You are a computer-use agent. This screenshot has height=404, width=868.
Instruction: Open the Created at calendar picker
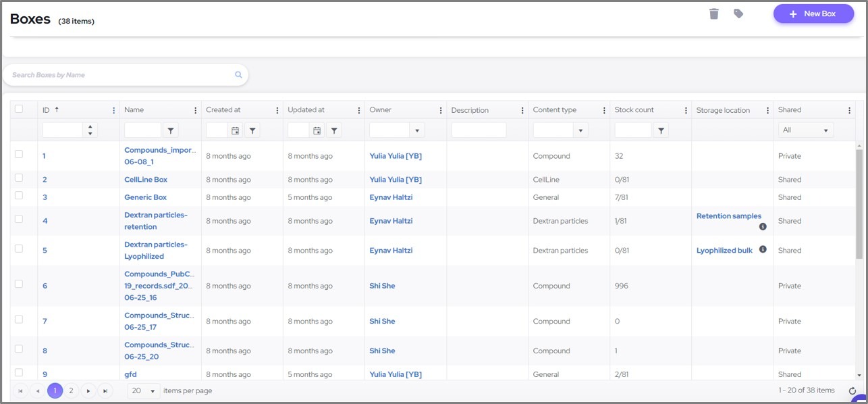click(x=235, y=130)
